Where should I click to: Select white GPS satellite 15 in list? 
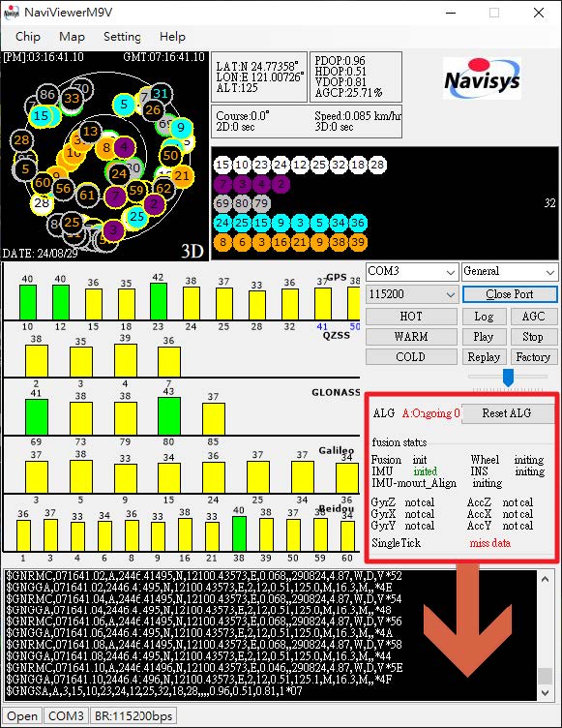click(x=222, y=165)
